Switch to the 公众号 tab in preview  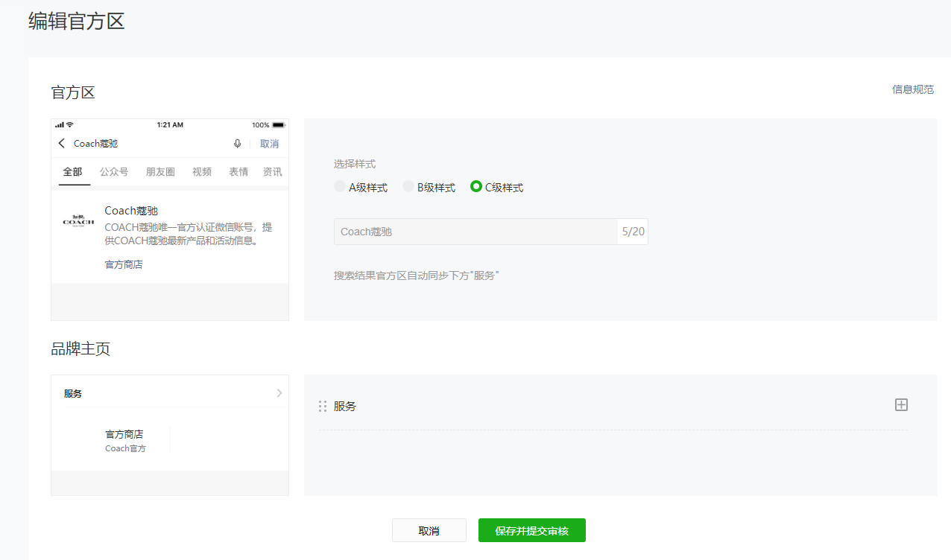(114, 171)
